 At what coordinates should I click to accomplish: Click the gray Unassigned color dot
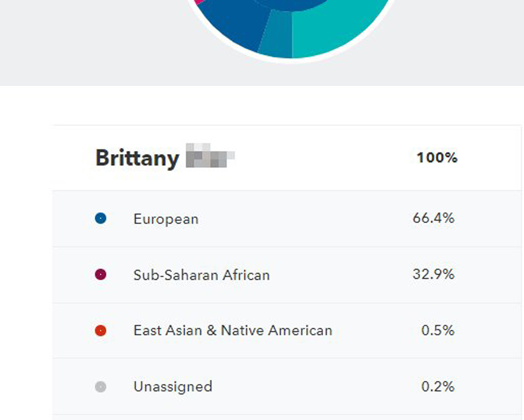coord(100,387)
